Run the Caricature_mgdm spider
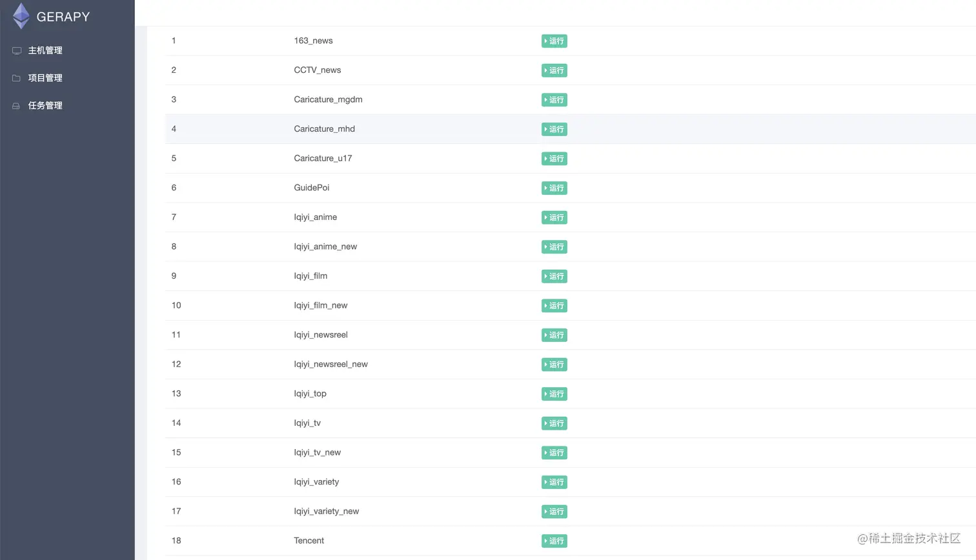Image resolution: width=976 pixels, height=560 pixels. 554,100
